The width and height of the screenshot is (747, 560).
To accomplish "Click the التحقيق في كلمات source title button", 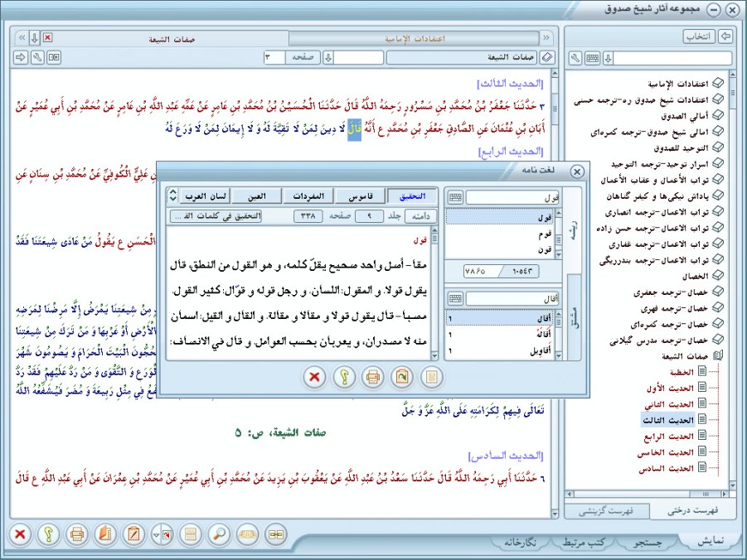I will (216, 216).
